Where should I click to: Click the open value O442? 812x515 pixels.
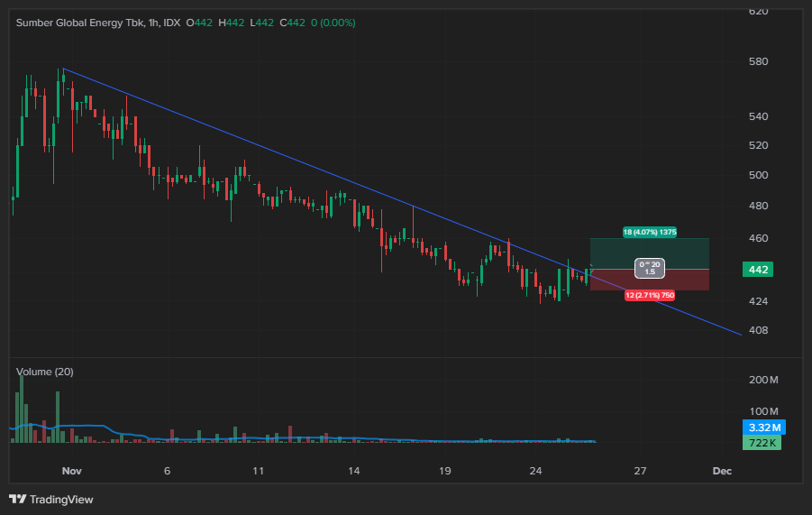click(199, 23)
